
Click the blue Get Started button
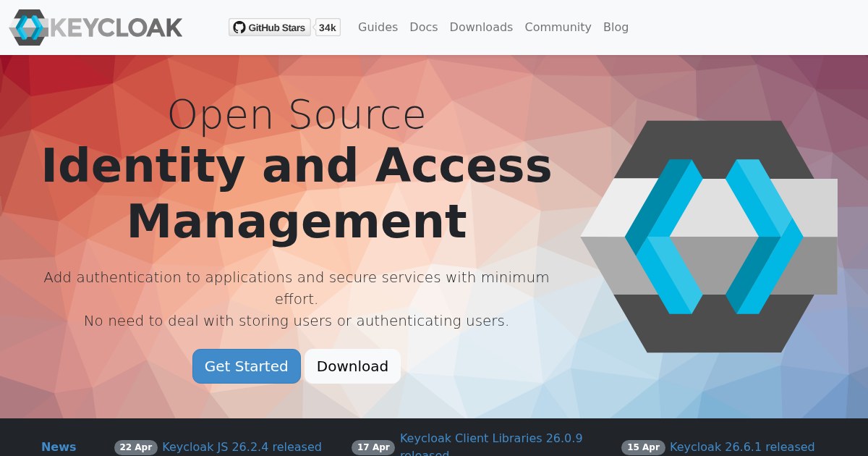247,366
